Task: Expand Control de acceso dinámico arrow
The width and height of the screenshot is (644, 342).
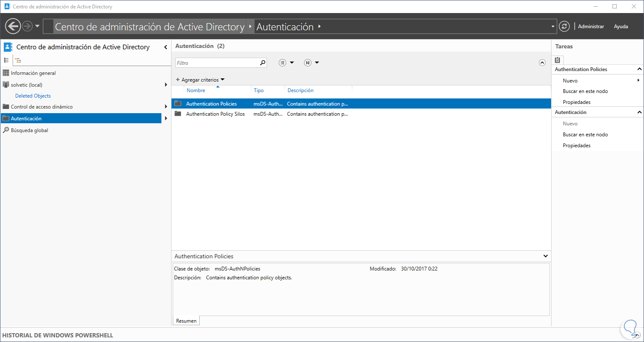Action: pyautogui.click(x=166, y=107)
